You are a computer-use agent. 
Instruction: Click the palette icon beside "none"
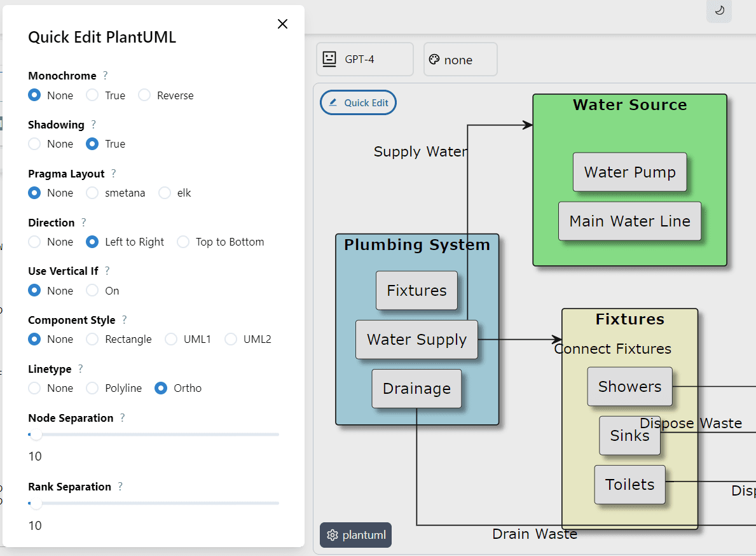pos(434,59)
